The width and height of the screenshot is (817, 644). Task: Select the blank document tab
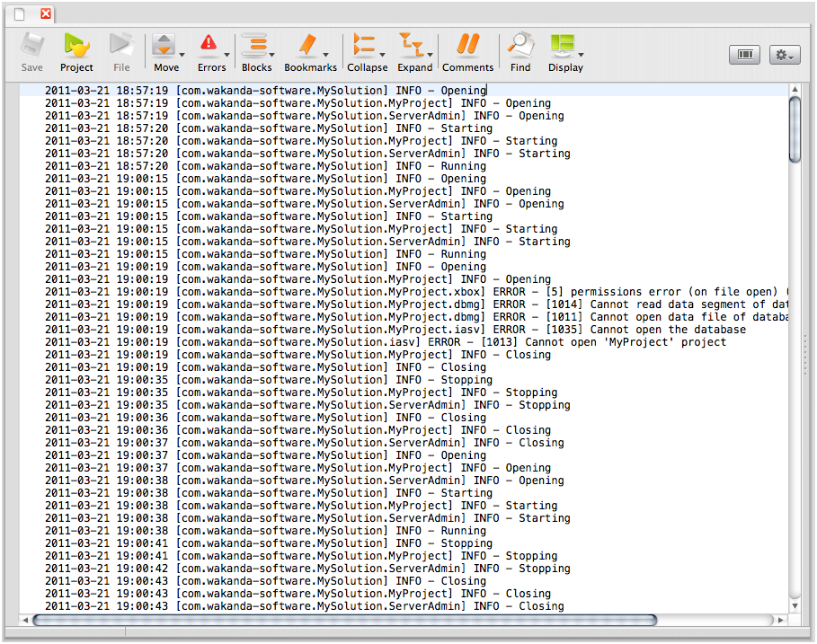pyautogui.click(x=20, y=14)
